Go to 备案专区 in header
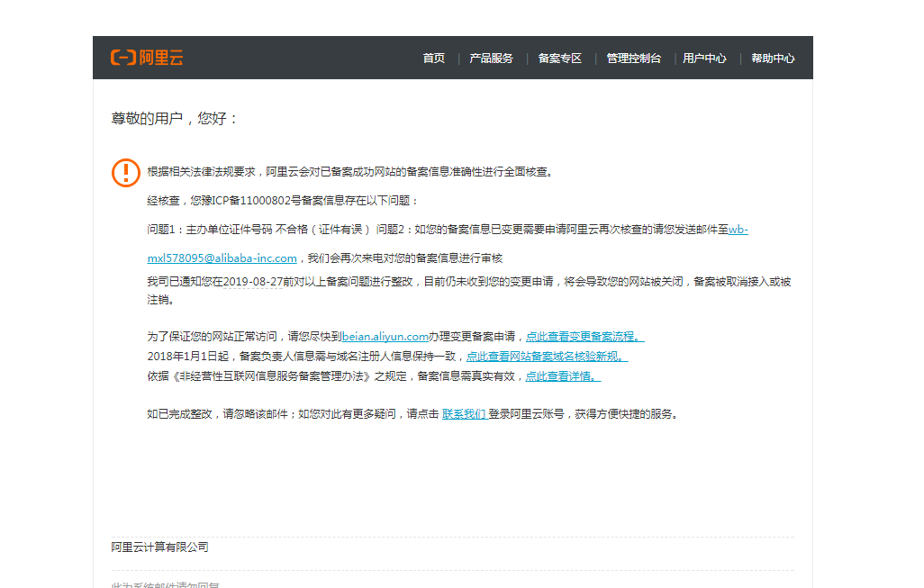 (560, 59)
